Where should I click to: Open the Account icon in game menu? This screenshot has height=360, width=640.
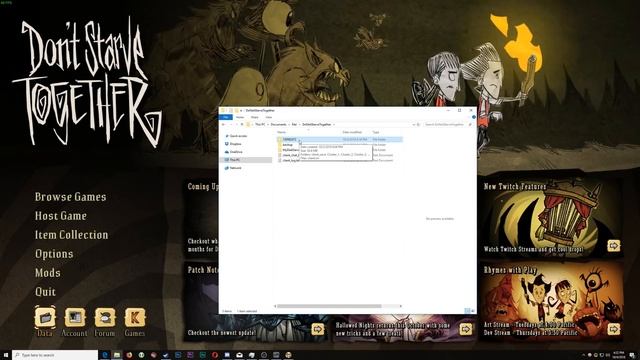(75, 318)
